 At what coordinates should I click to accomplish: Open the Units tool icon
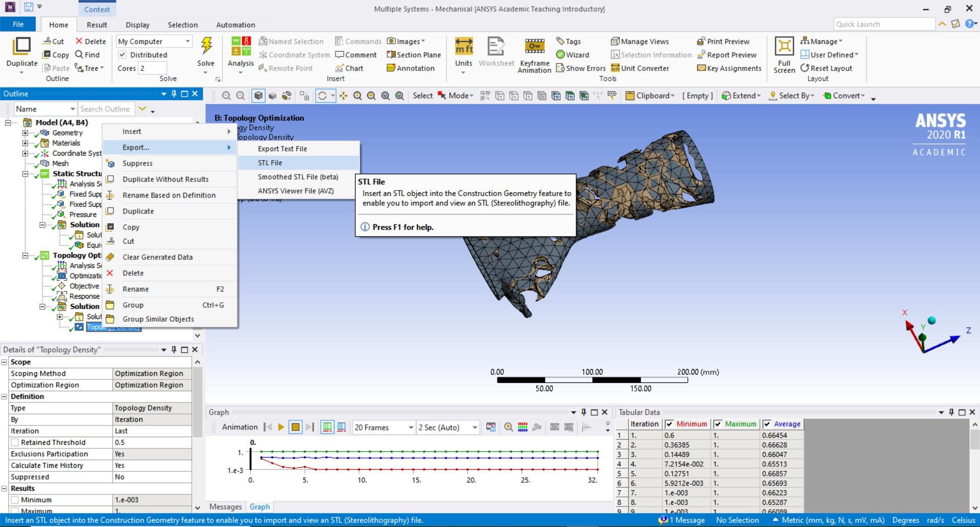point(464,46)
